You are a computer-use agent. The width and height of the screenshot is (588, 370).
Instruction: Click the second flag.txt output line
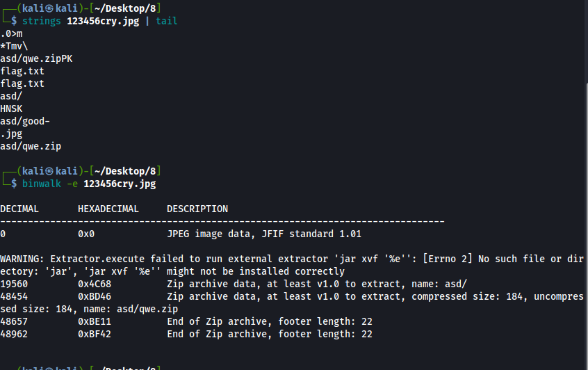pos(22,83)
